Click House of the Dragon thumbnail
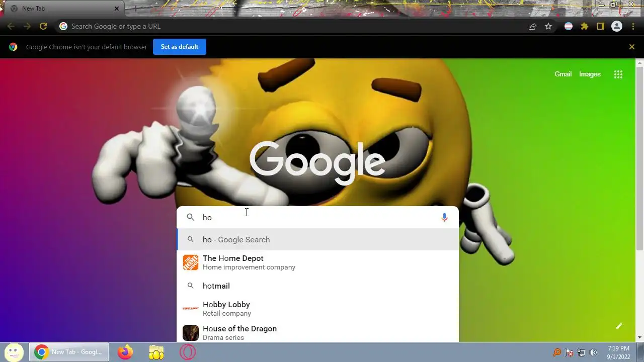644x362 pixels. 191,332
